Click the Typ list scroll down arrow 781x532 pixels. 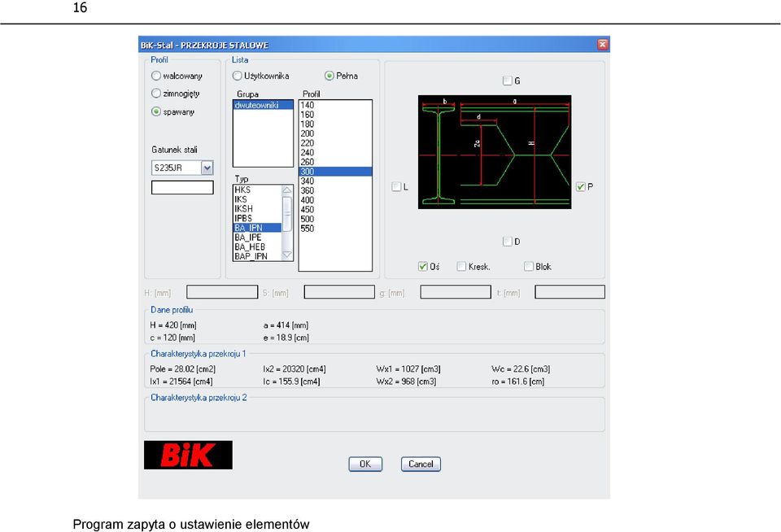287,255
